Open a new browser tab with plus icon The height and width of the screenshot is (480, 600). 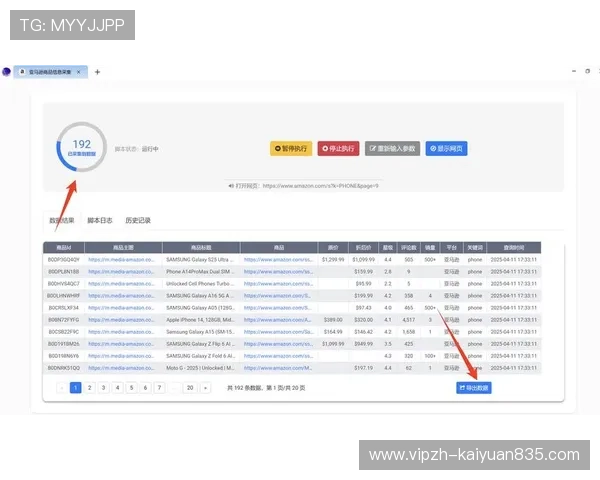(x=97, y=72)
